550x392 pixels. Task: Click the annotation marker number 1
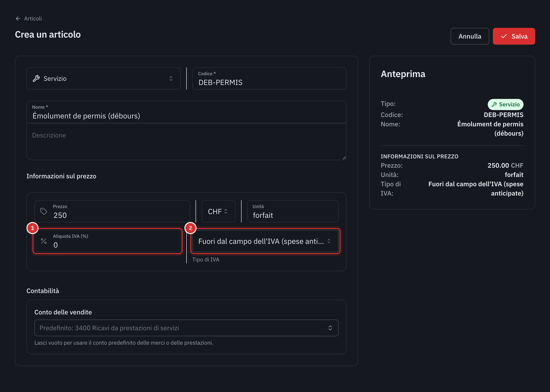(x=33, y=228)
